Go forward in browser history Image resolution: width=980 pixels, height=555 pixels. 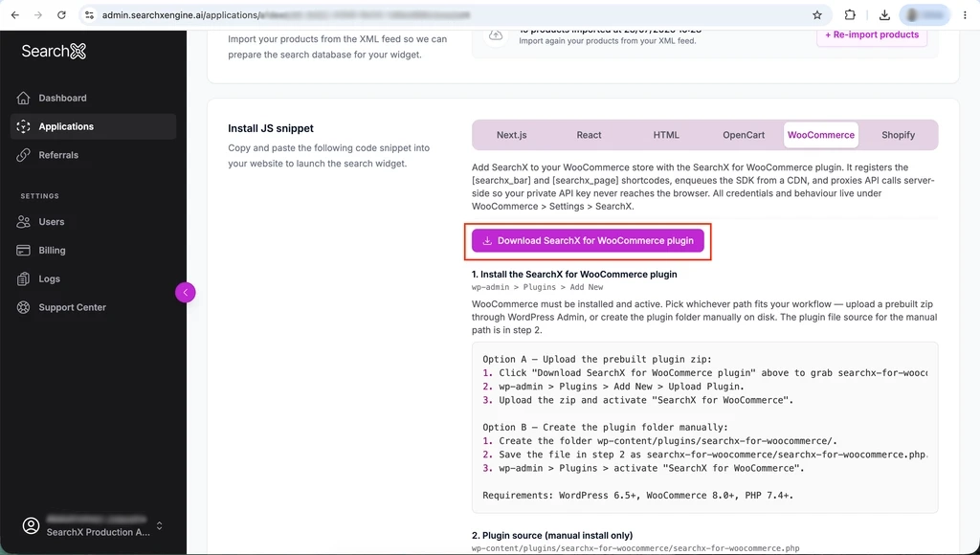click(38, 15)
